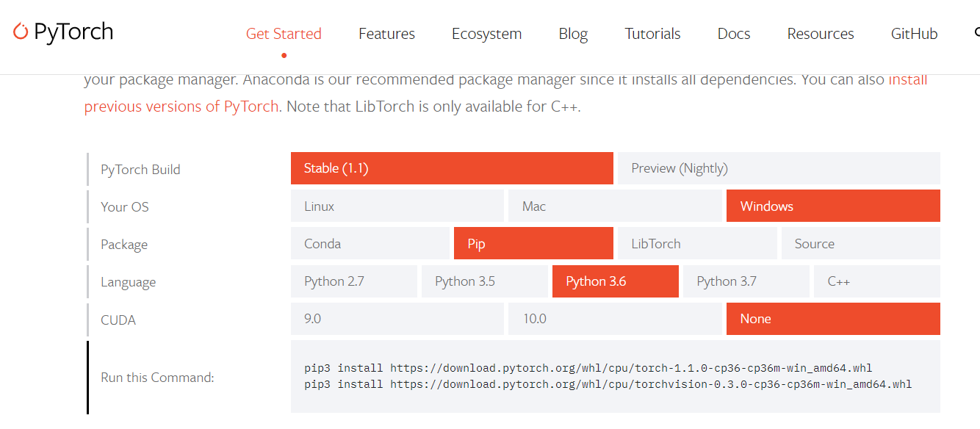The width and height of the screenshot is (980, 429).
Task: Choose CUDA version 9.0
Action: coord(397,319)
